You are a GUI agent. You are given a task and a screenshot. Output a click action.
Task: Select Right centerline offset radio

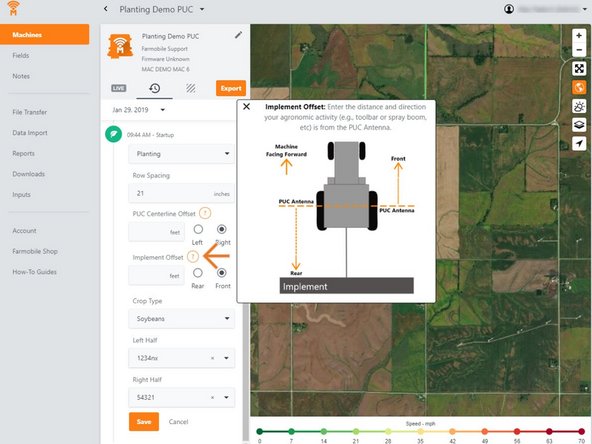[x=222, y=229]
